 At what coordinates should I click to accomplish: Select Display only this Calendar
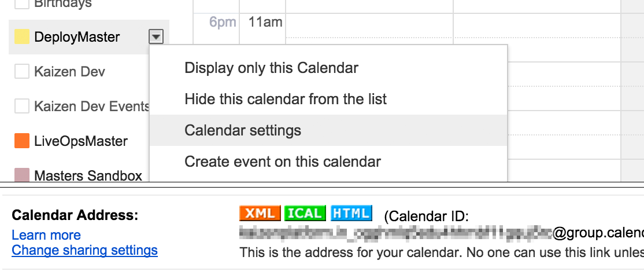(x=271, y=68)
